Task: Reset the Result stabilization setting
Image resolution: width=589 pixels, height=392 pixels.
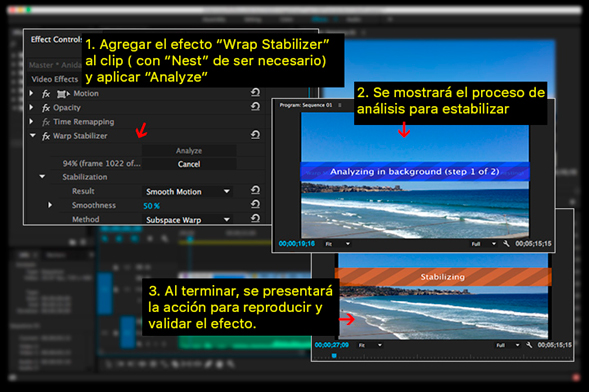Action: 255,191
